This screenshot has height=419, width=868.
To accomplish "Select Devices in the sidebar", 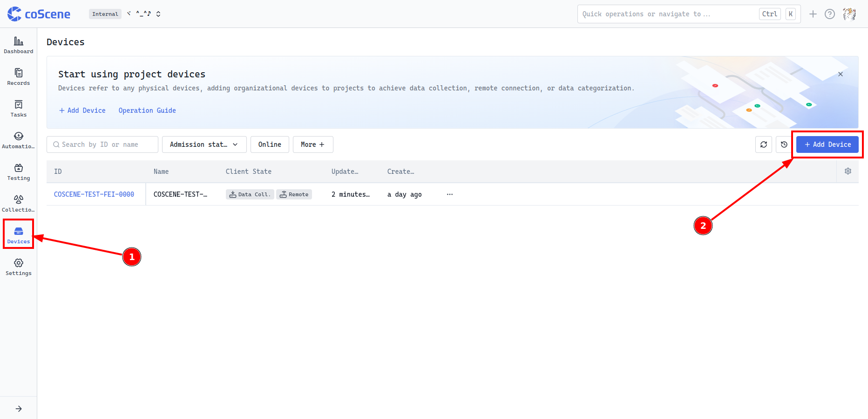I will [x=19, y=235].
